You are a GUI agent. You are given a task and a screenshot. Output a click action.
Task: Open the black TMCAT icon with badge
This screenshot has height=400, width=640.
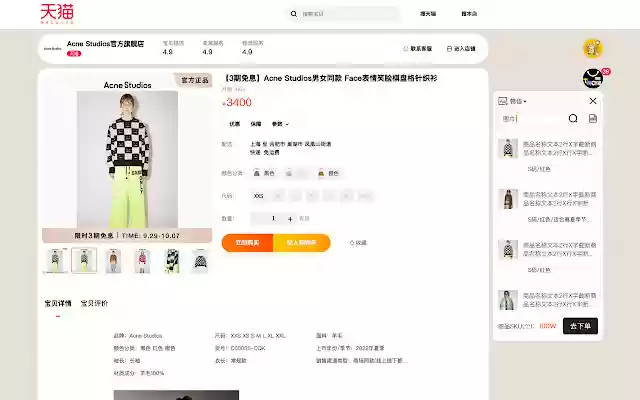tap(593, 78)
